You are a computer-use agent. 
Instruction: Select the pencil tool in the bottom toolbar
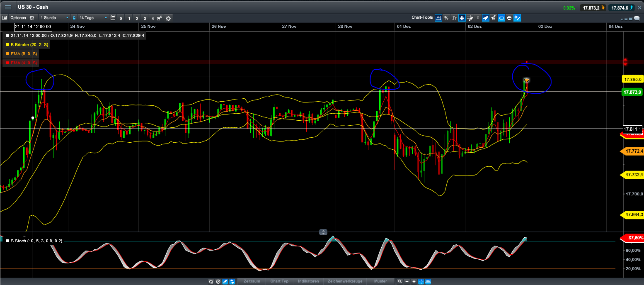click(225, 281)
